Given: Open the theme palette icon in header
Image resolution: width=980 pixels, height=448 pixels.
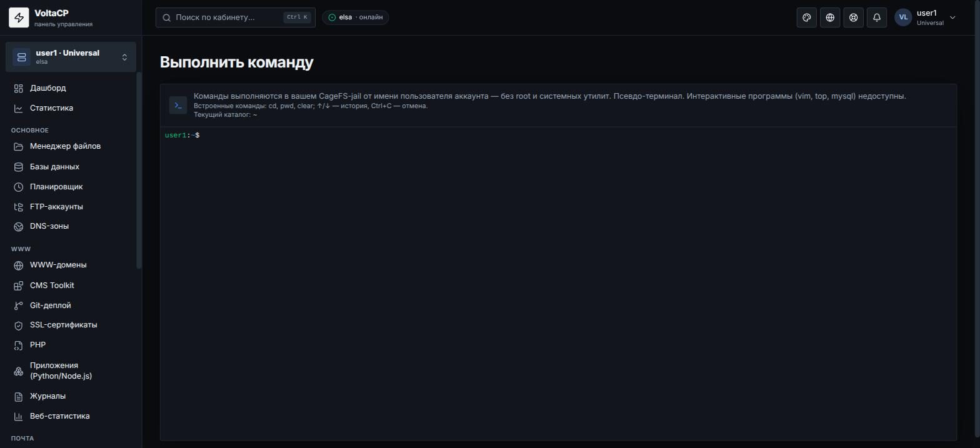Looking at the screenshot, I should point(807,17).
